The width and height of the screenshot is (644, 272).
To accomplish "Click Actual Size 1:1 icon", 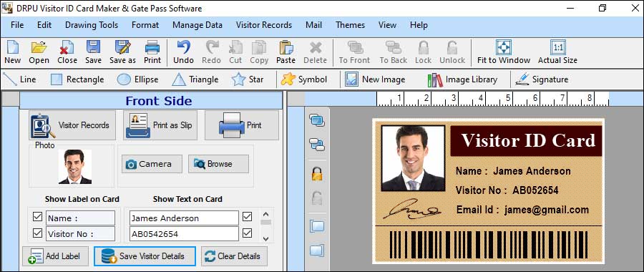I will (557, 47).
